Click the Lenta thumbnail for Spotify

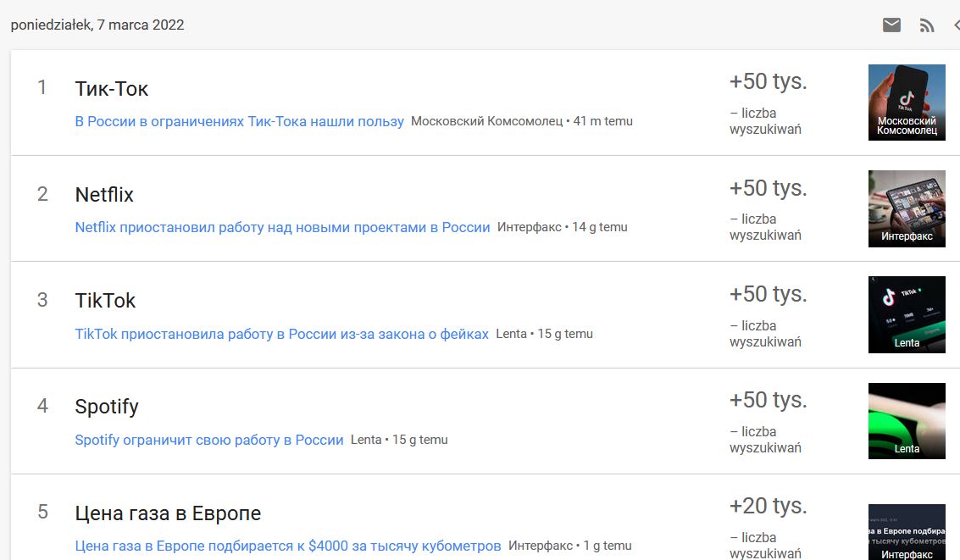tap(906, 420)
